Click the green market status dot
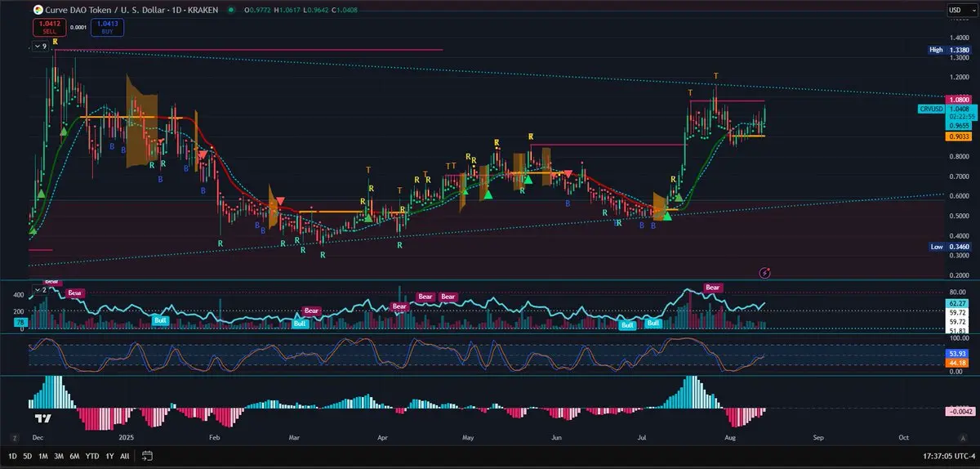Viewport: 980px width, 469px height. pos(231,10)
